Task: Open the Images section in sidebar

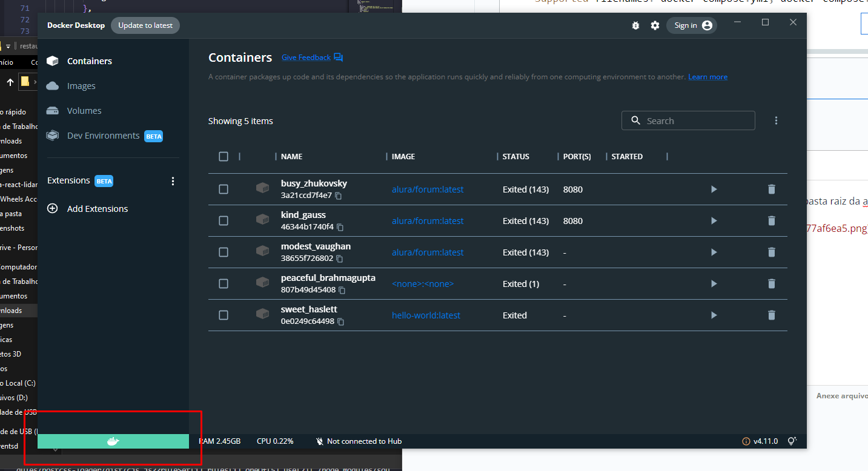Action: (81, 86)
